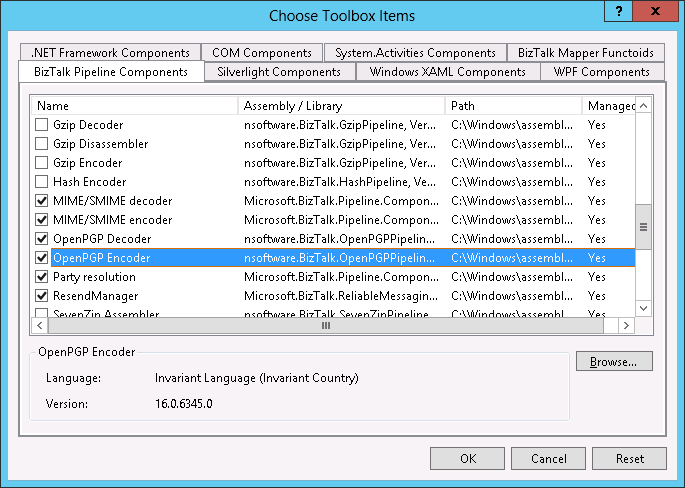Enable the Gzip Encoder checkbox
Image resolution: width=685 pixels, height=488 pixels.
[42, 163]
